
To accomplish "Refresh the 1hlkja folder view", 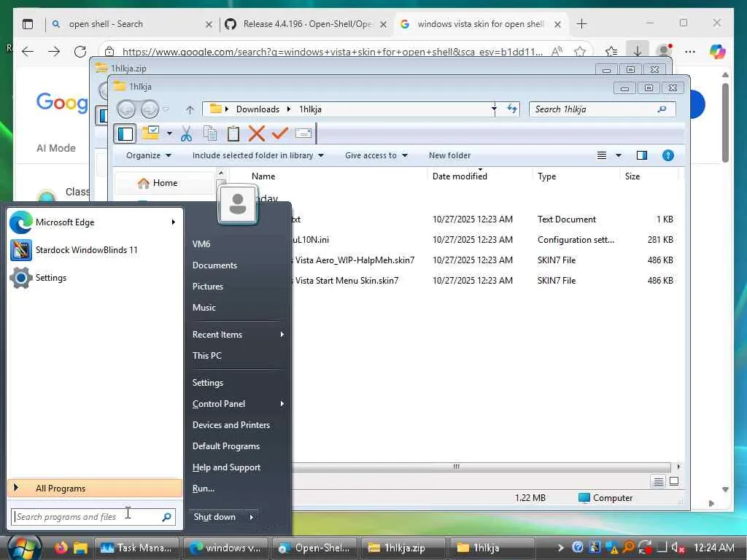I will coord(512,109).
